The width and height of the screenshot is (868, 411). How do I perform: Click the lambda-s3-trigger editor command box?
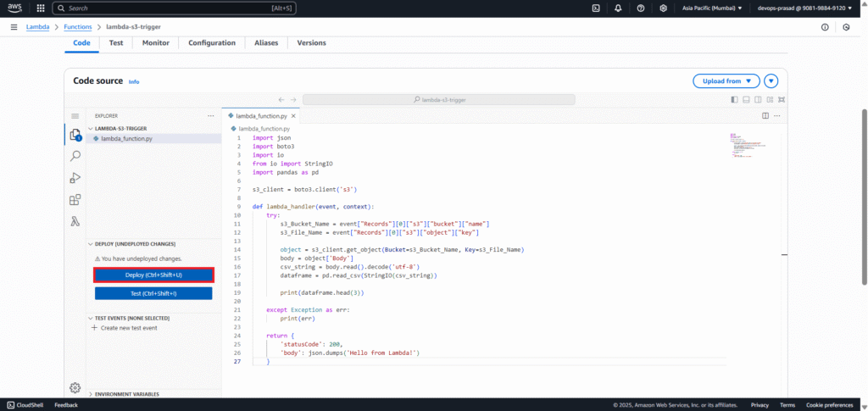pyautogui.click(x=438, y=99)
